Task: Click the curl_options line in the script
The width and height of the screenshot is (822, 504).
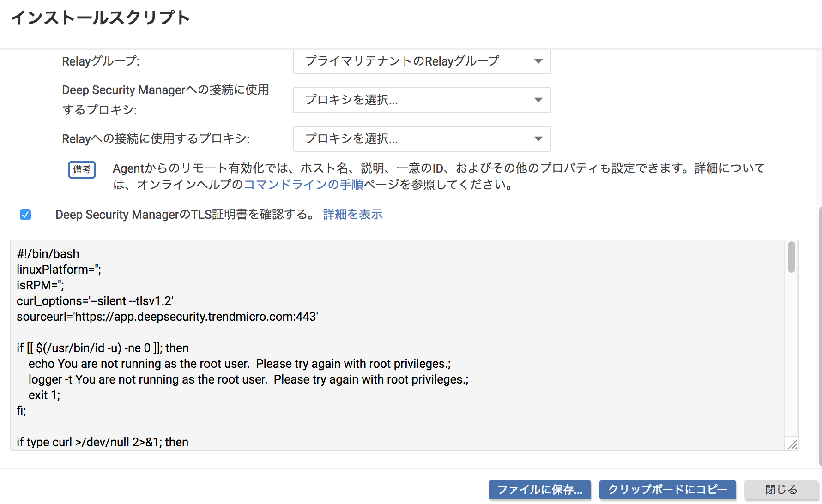Action: (95, 301)
